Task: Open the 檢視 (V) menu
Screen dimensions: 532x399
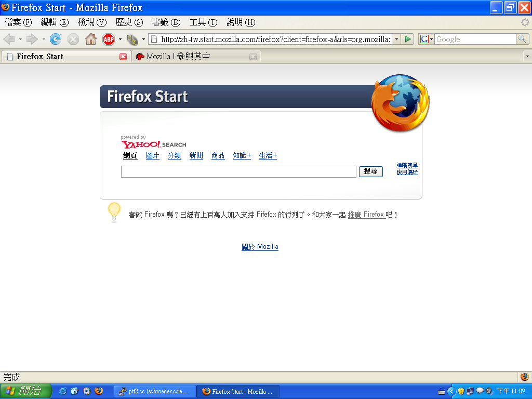Action: [x=92, y=22]
